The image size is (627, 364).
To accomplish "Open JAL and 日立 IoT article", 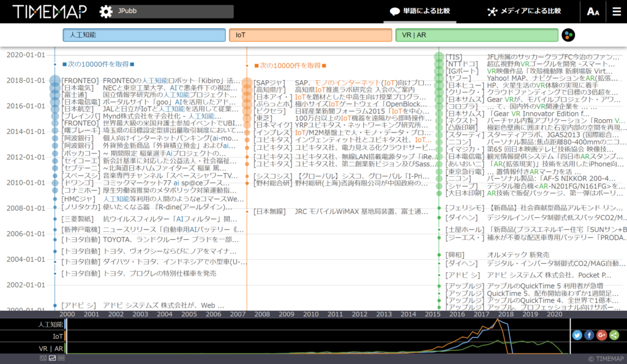I will click(x=151, y=109).
